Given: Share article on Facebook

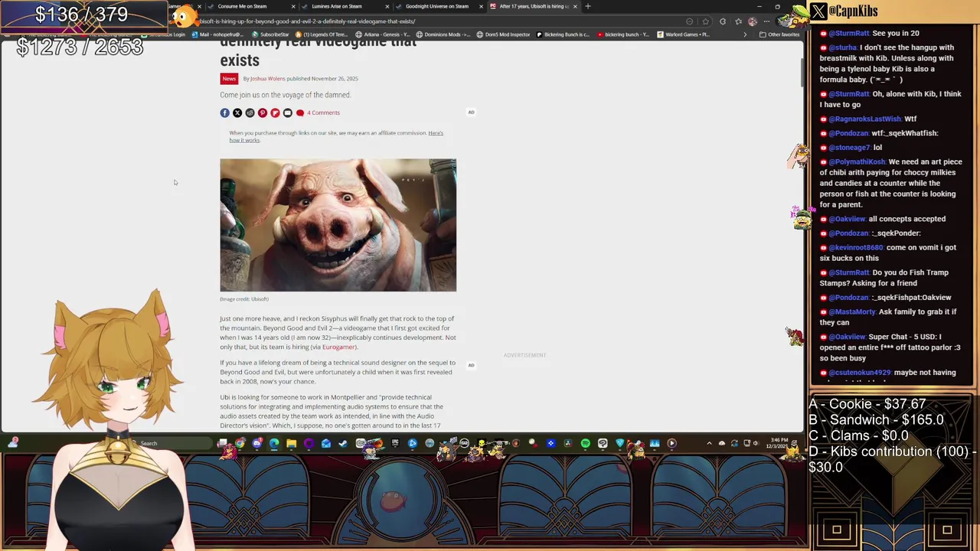Looking at the screenshot, I should pyautogui.click(x=224, y=112).
